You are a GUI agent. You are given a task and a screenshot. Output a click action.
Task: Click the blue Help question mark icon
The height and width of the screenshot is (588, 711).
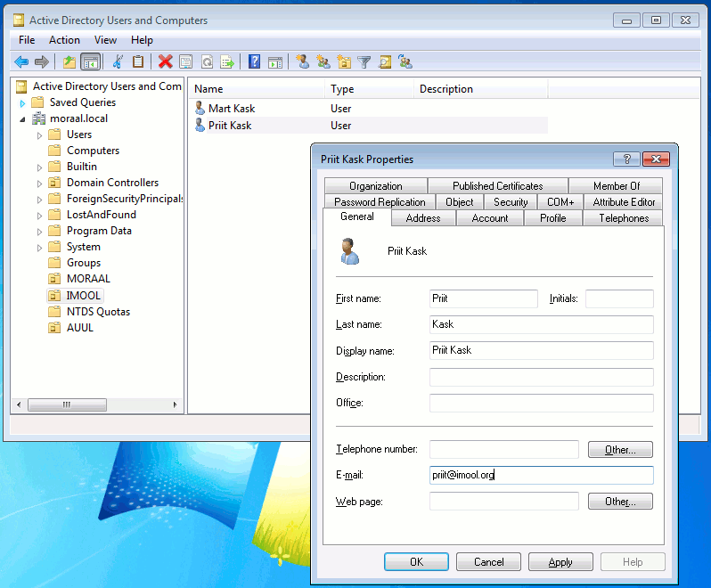click(x=255, y=61)
